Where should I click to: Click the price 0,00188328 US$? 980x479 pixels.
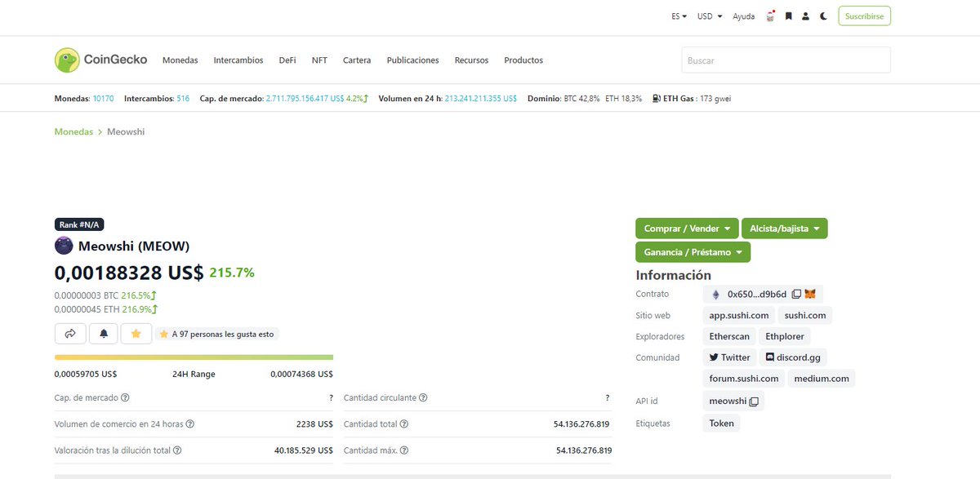(129, 273)
